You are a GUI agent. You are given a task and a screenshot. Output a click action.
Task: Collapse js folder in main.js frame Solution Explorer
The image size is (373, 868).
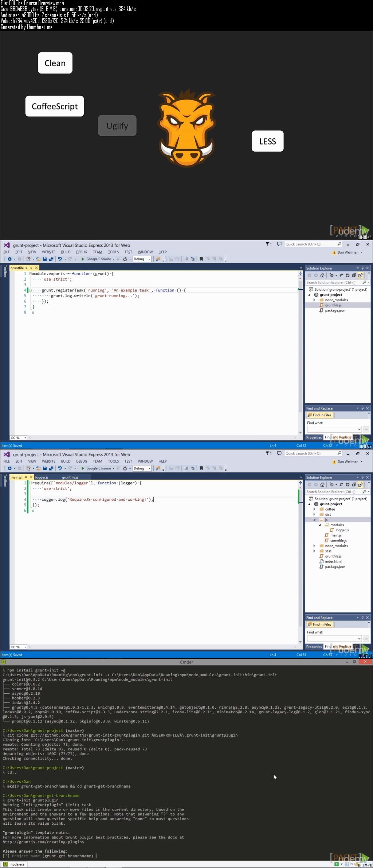[314, 520]
